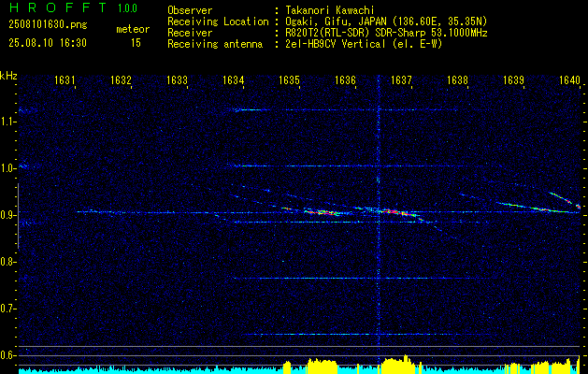Click the 1632 time axis label

coord(122,80)
